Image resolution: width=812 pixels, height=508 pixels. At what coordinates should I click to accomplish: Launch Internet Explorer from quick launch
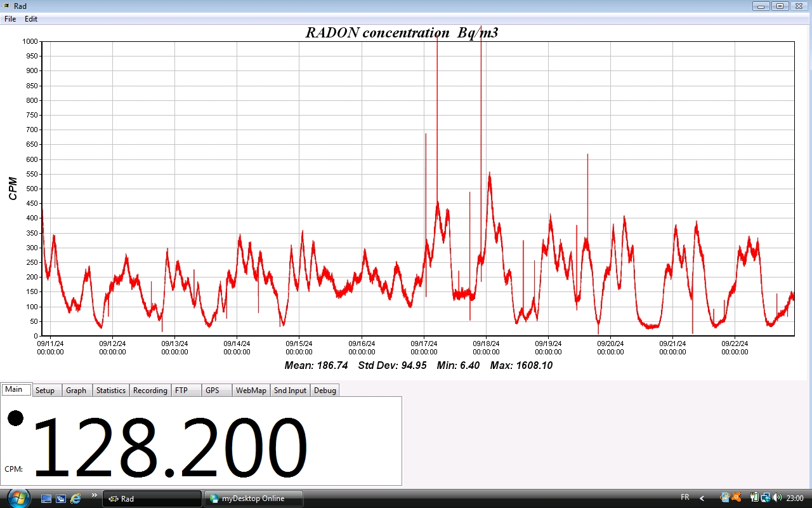pos(75,498)
